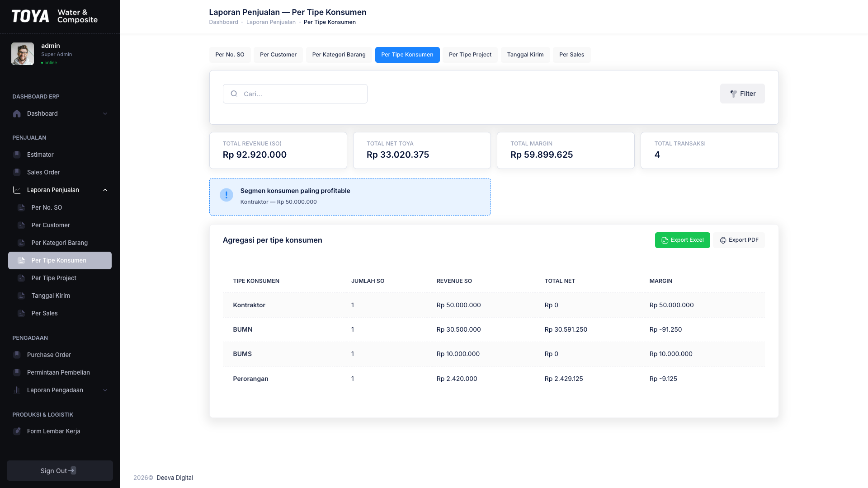Follow the Dashboard breadcrumb link
868x488 pixels.
click(x=223, y=22)
